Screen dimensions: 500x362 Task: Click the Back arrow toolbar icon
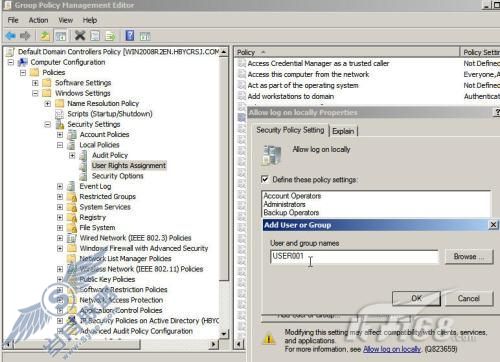[11, 35]
